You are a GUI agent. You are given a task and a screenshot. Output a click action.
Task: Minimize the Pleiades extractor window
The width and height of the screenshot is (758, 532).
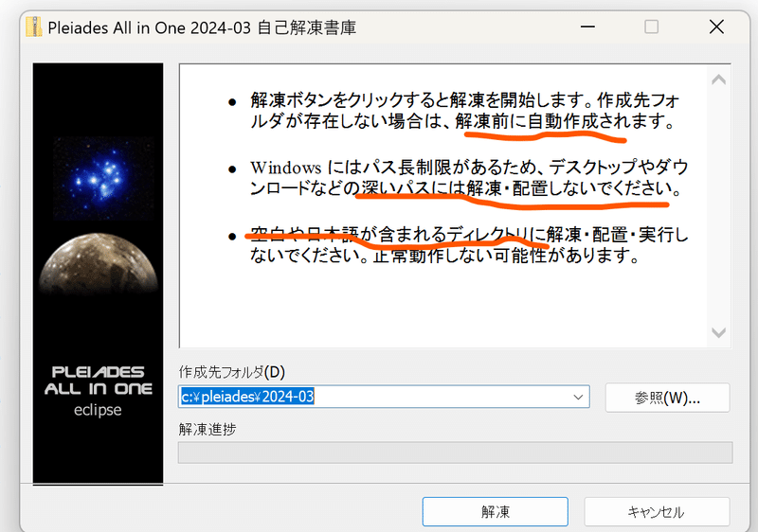pos(587,27)
